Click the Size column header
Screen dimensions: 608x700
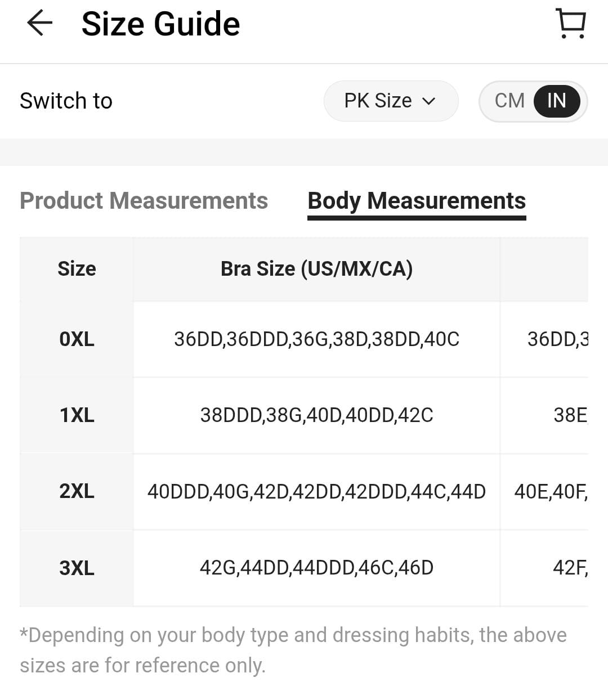tap(77, 269)
